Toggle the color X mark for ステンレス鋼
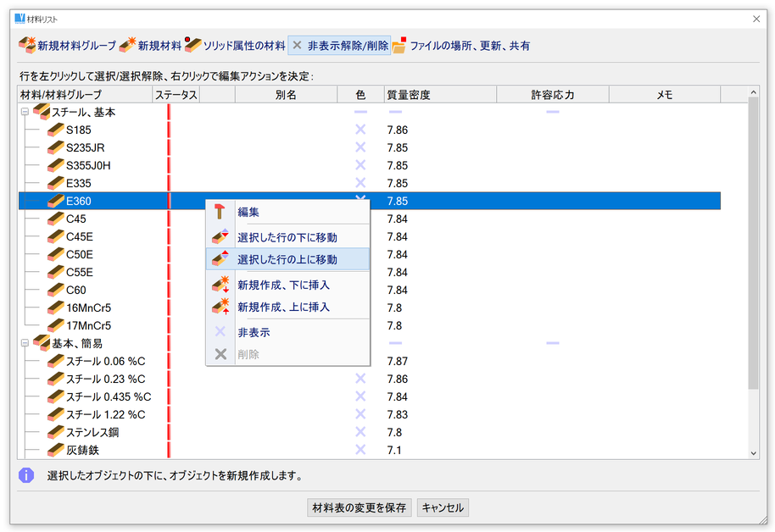This screenshot has height=532, width=775. pos(360,432)
